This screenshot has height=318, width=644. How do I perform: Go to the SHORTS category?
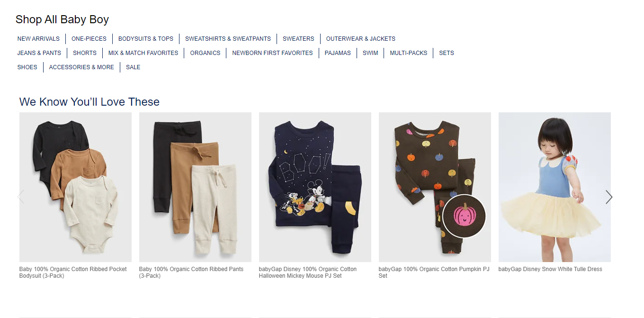[85, 53]
